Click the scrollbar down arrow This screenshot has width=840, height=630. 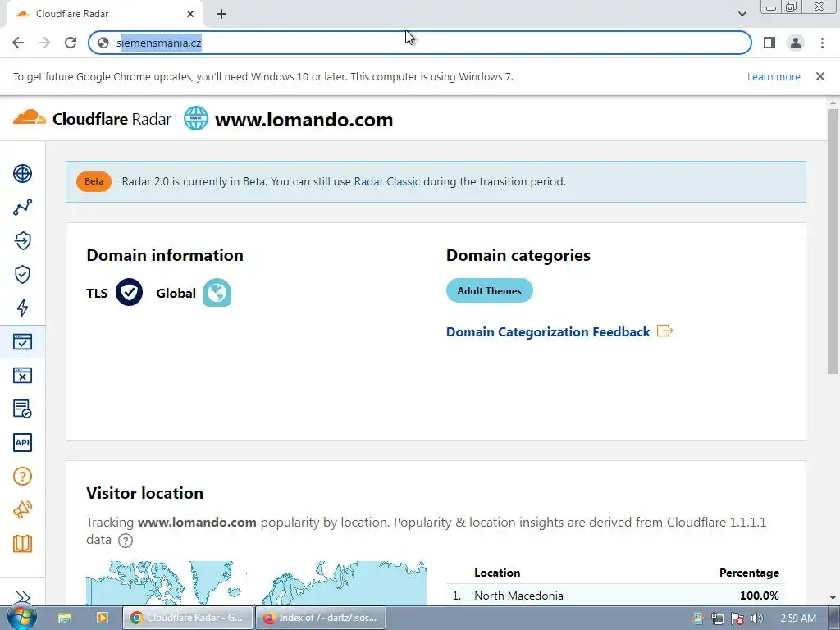tap(833, 598)
